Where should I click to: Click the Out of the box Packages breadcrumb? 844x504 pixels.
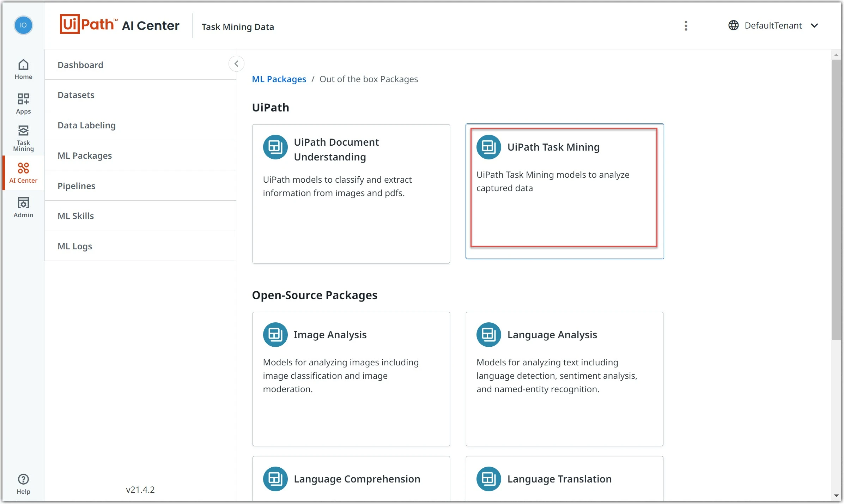[369, 79]
